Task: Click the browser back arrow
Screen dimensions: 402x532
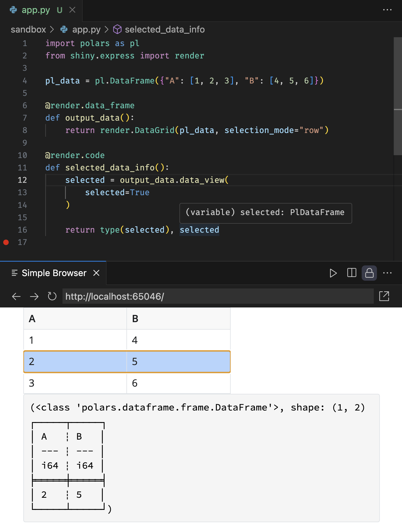Action: pos(16,296)
